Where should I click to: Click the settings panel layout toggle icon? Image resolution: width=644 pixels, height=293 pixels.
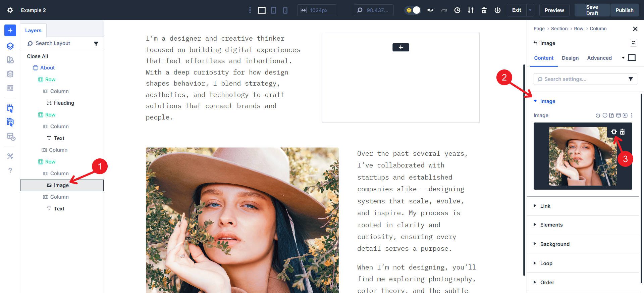(x=633, y=43)
